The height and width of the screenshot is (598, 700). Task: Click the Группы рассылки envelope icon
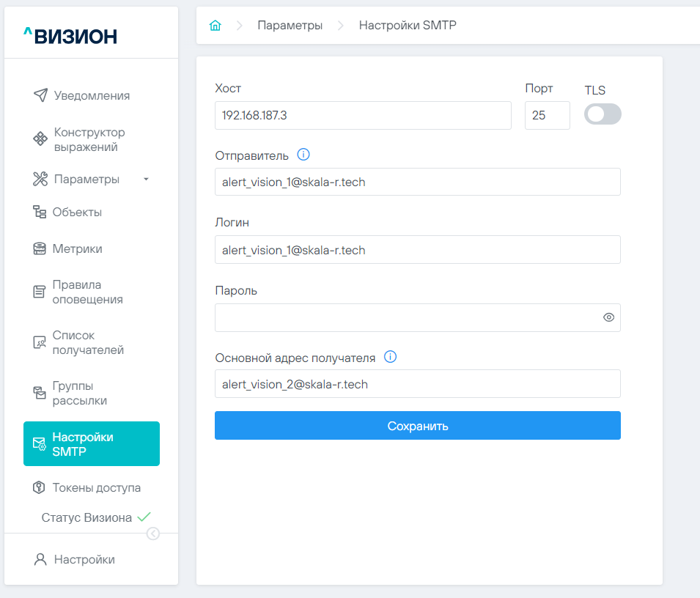pyautogui.click(x=40, y=393)
